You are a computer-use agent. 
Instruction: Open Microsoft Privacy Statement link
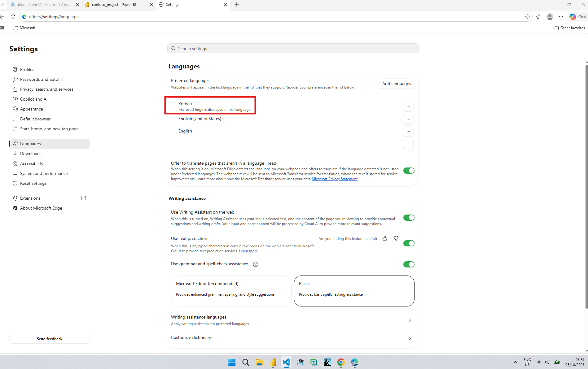click(x=335, y=179)
